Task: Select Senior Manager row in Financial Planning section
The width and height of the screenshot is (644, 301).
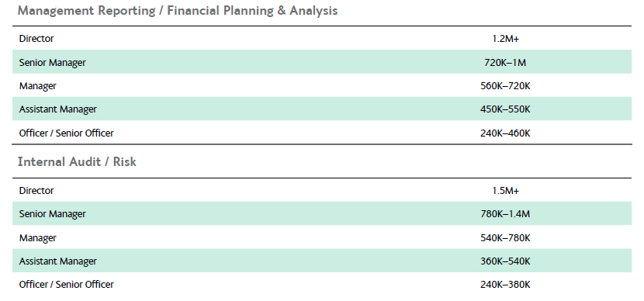Action: click(322, 62)
